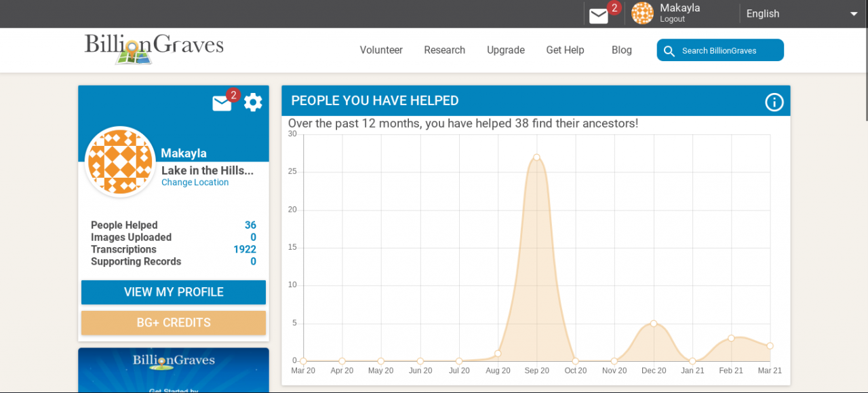Click the Dec 20 data point
Viewport: 868px width, 393px height.
654,323
